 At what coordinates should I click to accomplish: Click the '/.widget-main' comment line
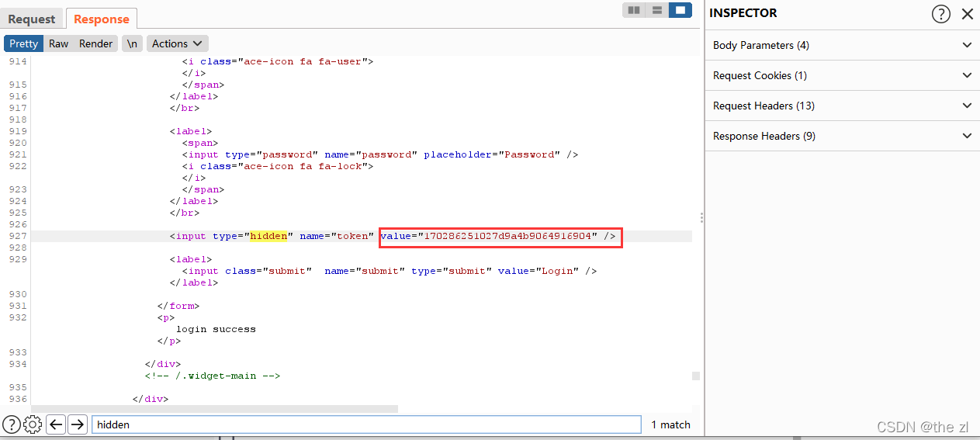[212, 376]
